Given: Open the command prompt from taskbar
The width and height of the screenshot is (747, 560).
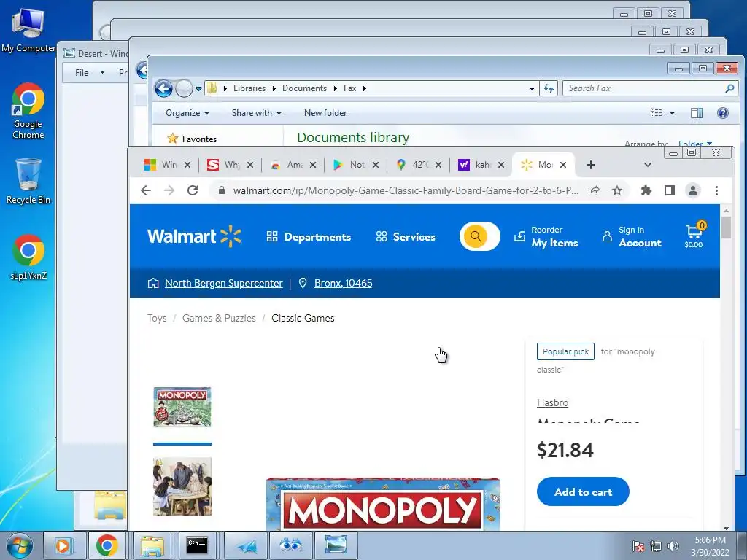Looking at the screenshot, I should 197,545.
